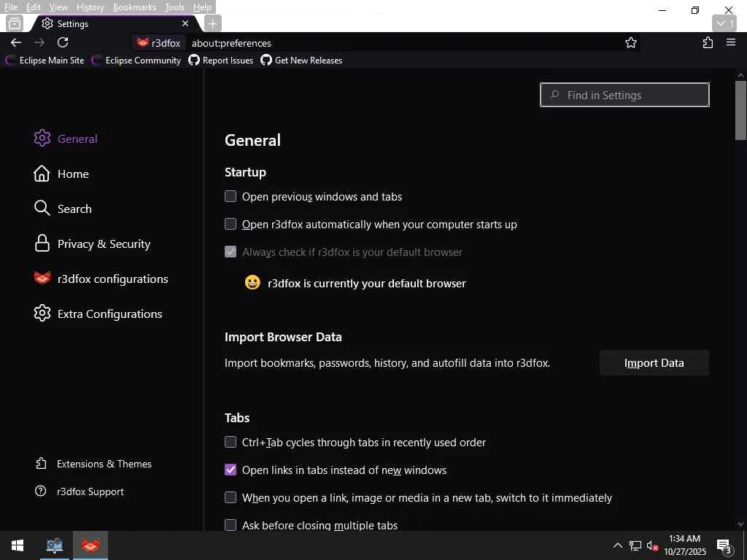Click the r3dfox identity icon in address bar
The height and width of the screenshot is (560, 747).
(158, 43)
